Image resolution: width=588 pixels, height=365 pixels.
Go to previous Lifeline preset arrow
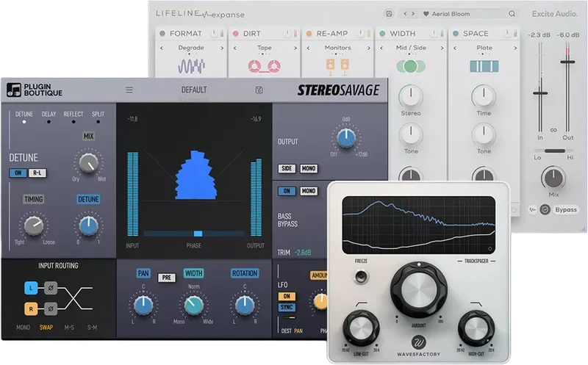pyautogui.click(x=405, y=14)
